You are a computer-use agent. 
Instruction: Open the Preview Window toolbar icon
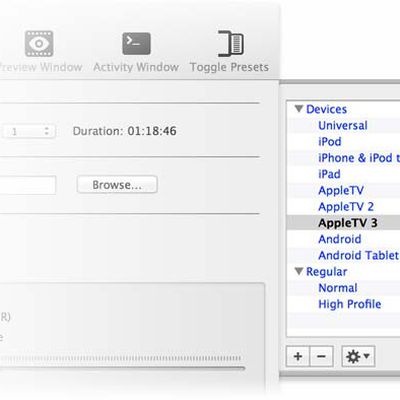pos(39,44)
